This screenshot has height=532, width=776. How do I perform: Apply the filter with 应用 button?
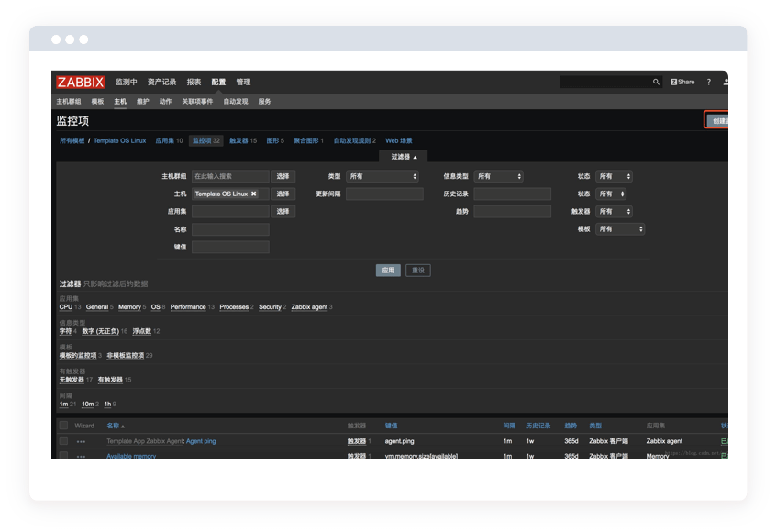(388, 271)
